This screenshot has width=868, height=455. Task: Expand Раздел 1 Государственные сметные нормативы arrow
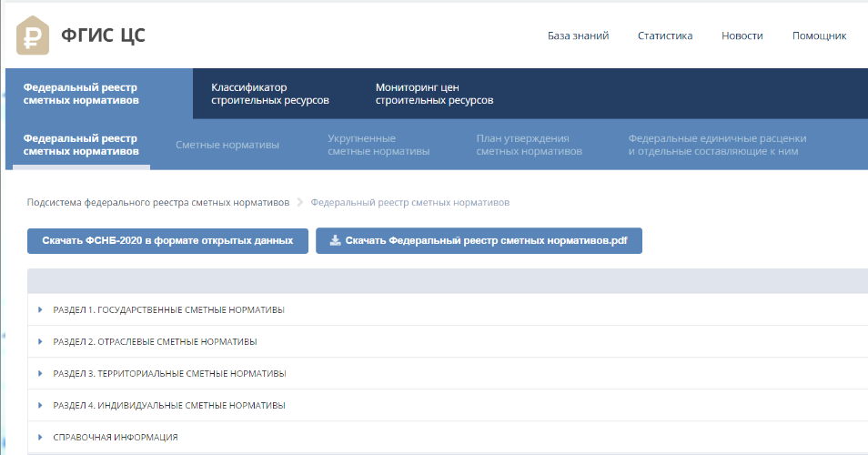point(41,310)
